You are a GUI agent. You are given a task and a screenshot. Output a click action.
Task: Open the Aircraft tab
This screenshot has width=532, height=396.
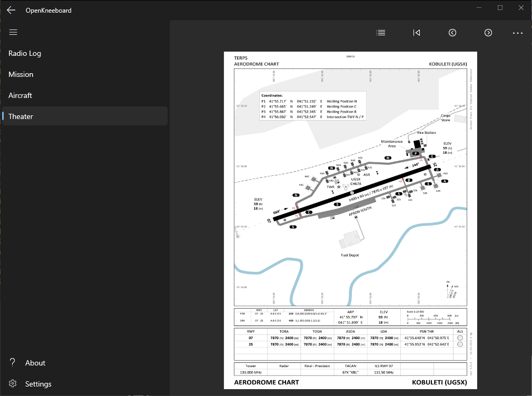tap(21, 95)
